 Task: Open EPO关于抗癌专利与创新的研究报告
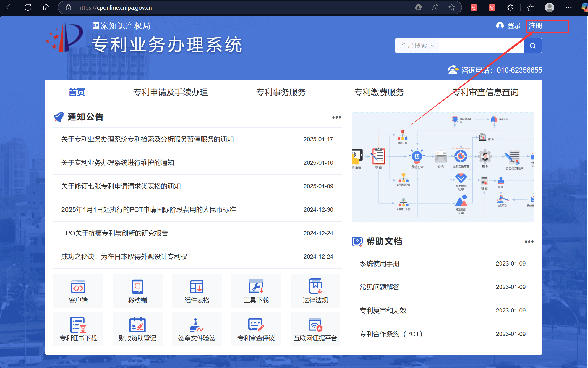tap(114, 233)
